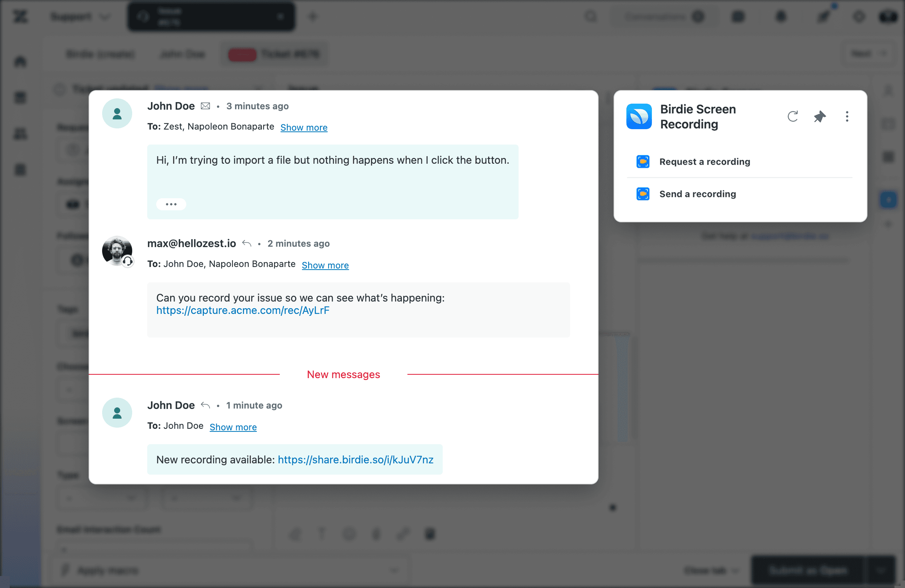Click the 'New messages' divider label
The height and width of the screenshot is (588, 905).
pyautogui.click(x=343, y=374)
